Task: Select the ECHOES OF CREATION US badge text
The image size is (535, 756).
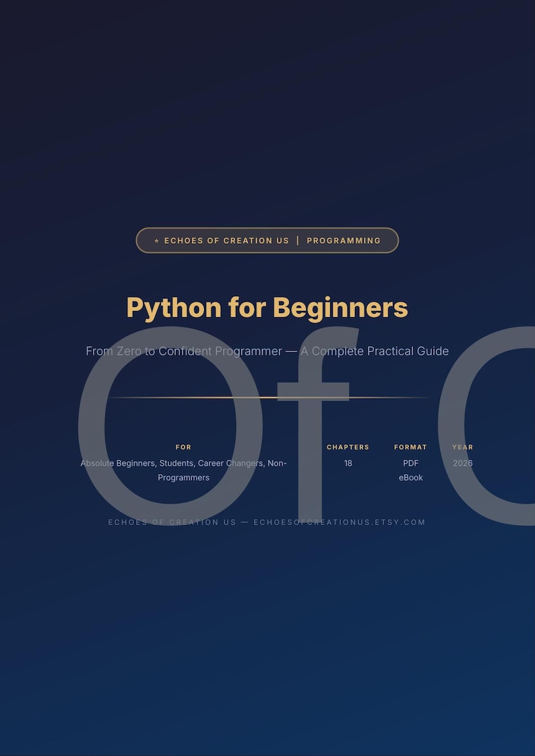Action: [227, 240]
